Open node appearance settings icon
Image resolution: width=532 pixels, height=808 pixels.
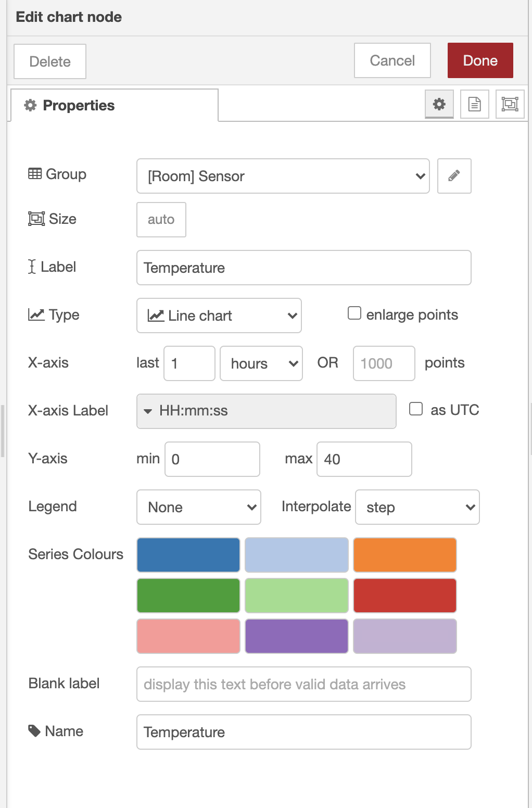click(x=510, y=104)
